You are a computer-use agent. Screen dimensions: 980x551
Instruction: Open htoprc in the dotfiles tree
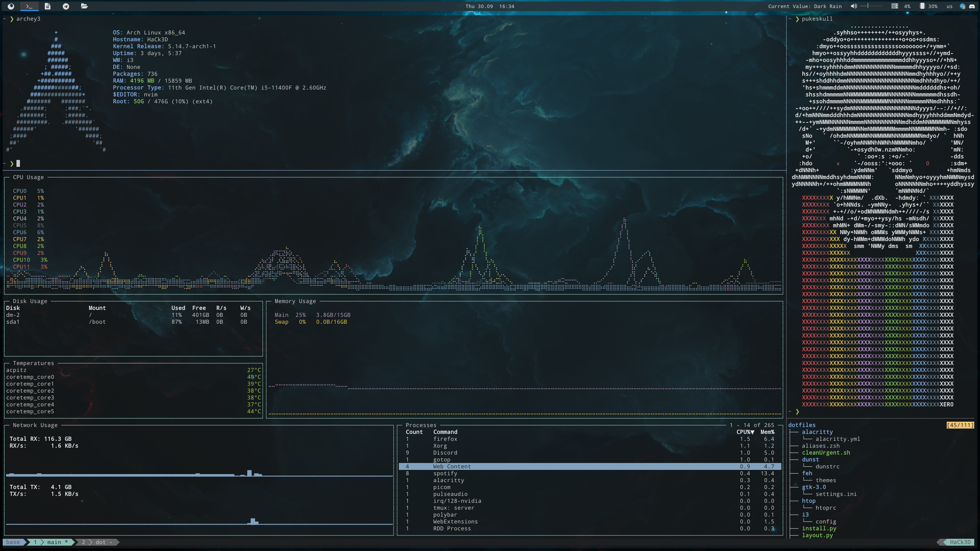(x=826, y=508)
